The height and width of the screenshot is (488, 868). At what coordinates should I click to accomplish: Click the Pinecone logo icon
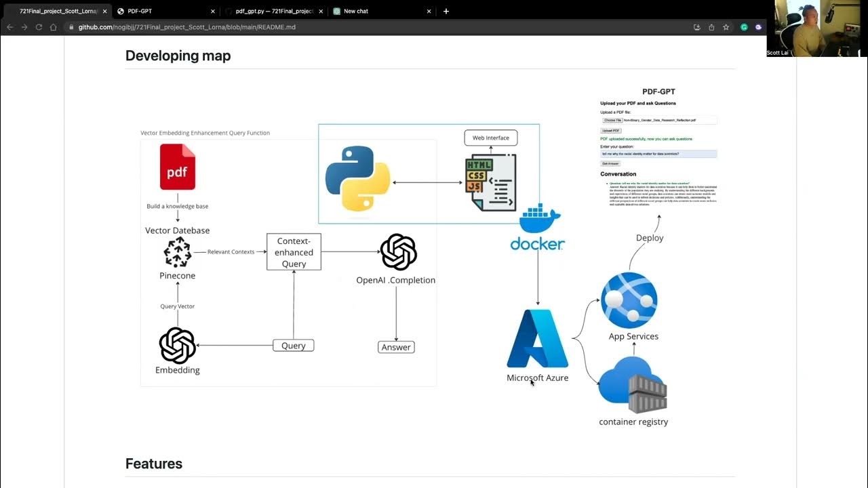pos(178,252)
